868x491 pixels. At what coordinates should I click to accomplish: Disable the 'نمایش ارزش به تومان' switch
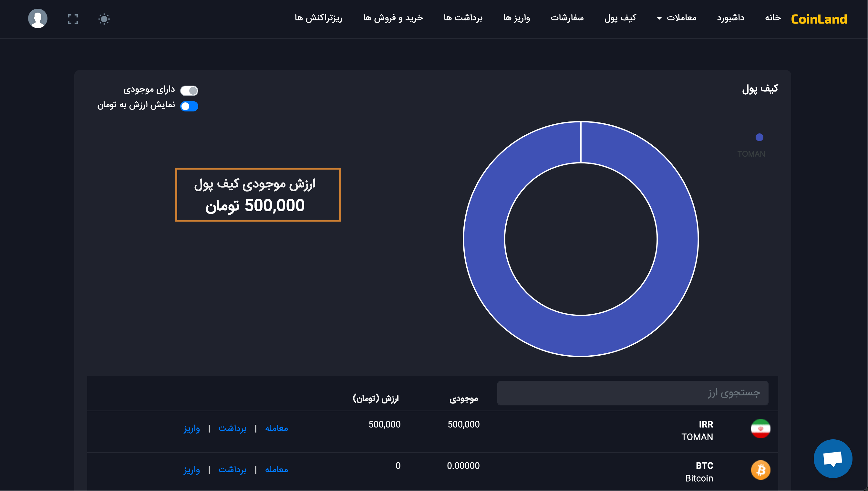[189, 106]
